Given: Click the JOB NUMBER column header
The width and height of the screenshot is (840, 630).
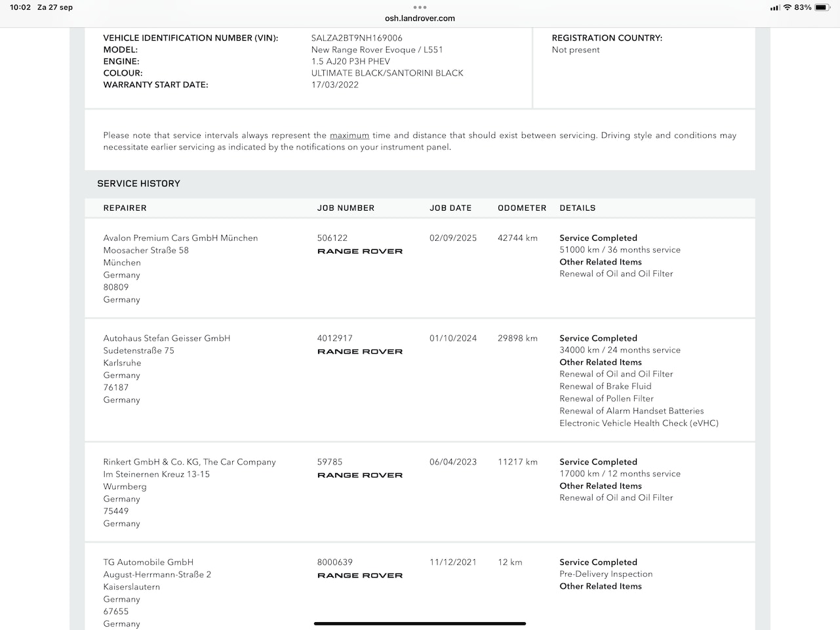Looking at the screenshot, I should click(346, 208).
